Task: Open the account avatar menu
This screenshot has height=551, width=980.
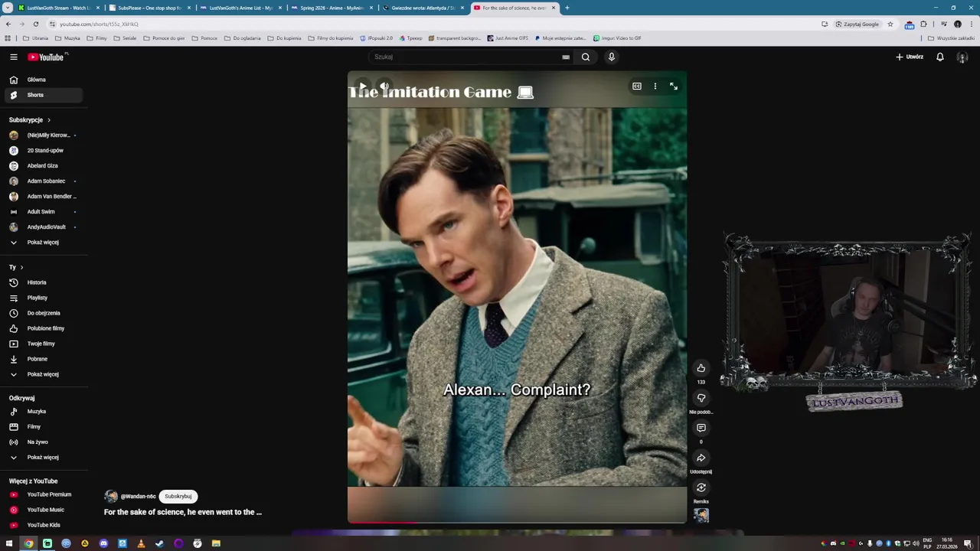Action: pyautogui.click(x=962, y=57)
